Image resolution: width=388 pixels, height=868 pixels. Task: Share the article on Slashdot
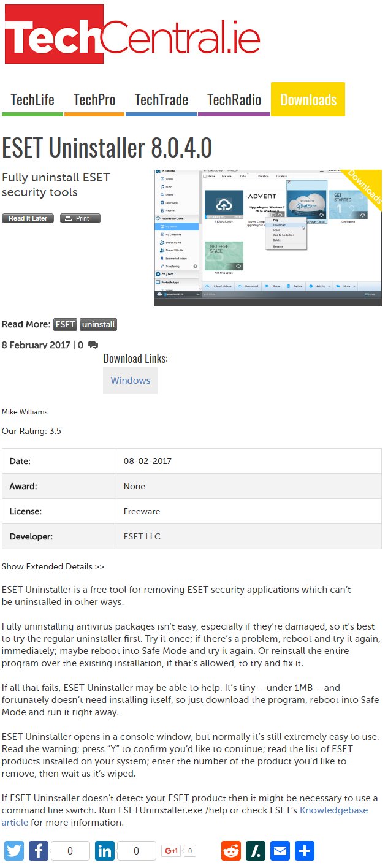click(x=256, y=850)
